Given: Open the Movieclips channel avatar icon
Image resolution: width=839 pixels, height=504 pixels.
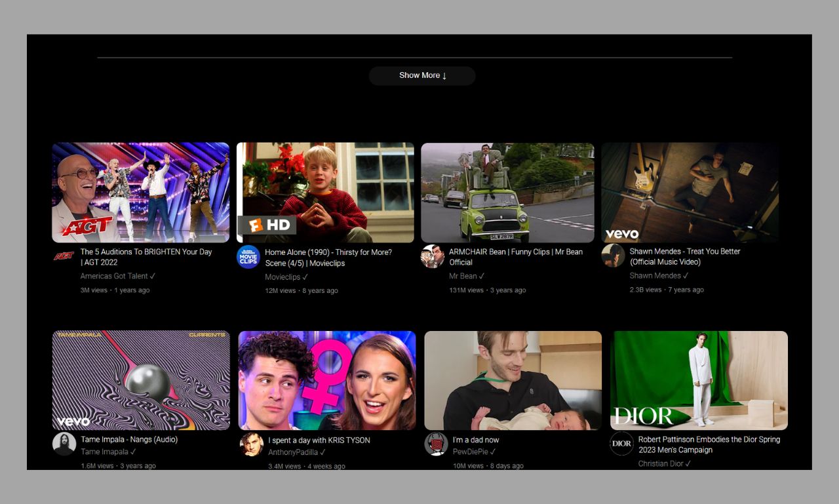Looking at the screenshot, I should point(248,257).
